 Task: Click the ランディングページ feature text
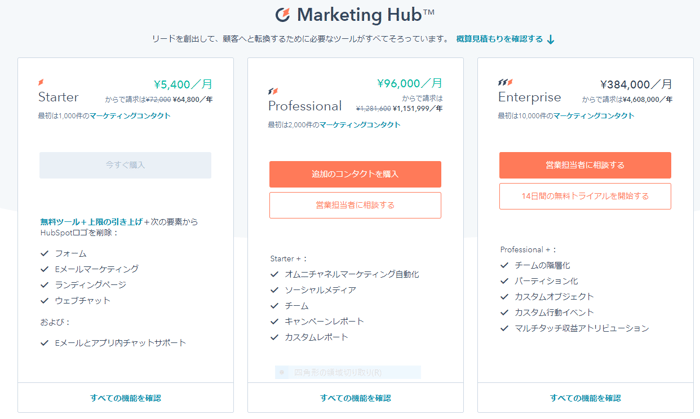pos(91,285)
